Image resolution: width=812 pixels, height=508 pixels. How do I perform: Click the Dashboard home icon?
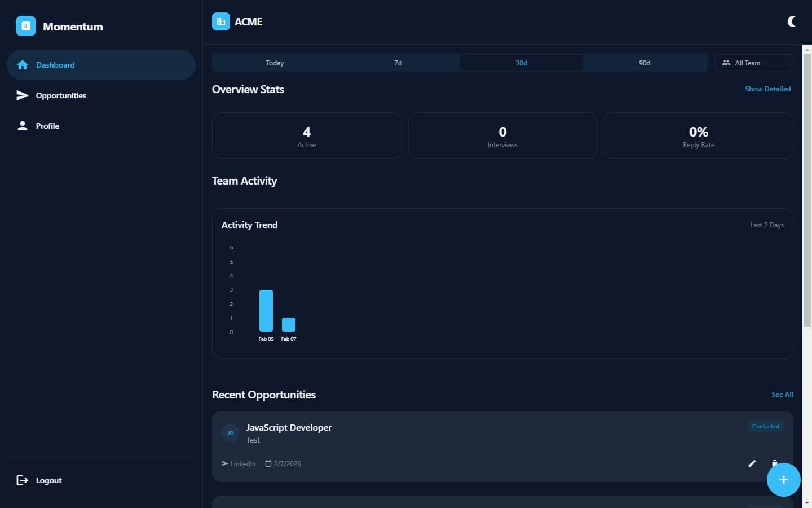pyautogui.click(x=23, y=65)
